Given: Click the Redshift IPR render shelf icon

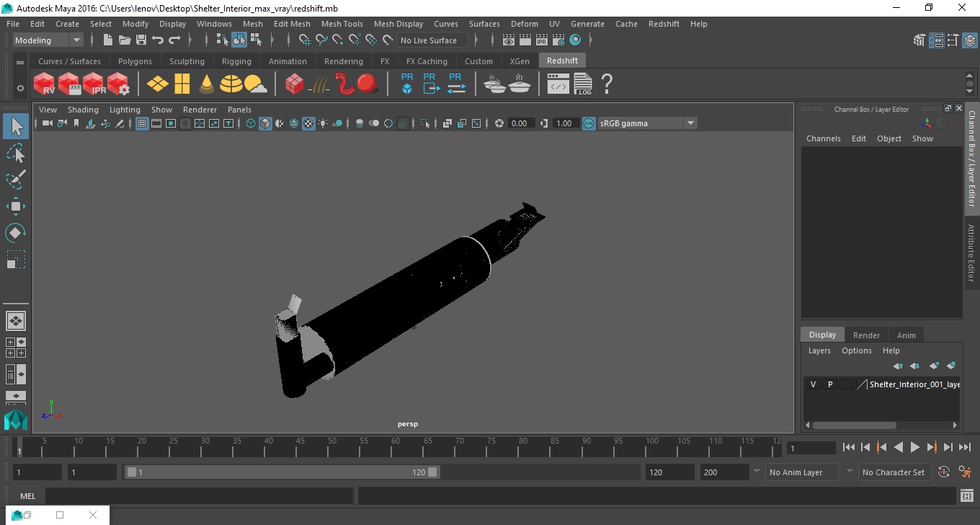Looking at the screenshot, I should tap(94, 84).
